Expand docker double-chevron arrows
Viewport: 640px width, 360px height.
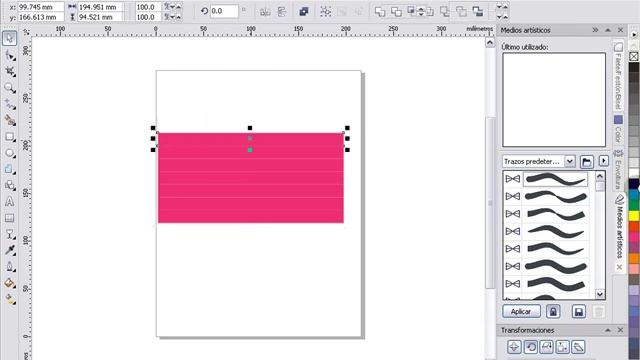coord(595,30)
